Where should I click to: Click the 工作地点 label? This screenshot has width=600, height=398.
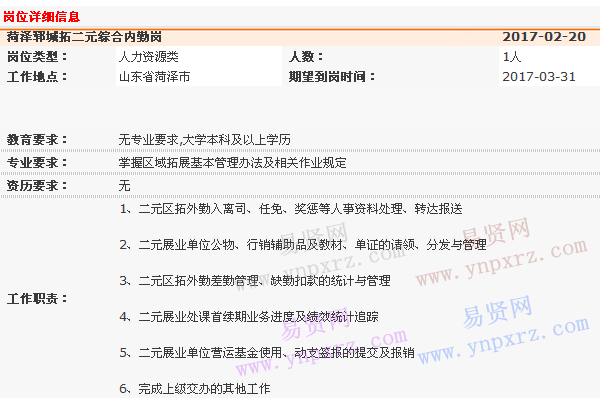[x=37, y=77]
